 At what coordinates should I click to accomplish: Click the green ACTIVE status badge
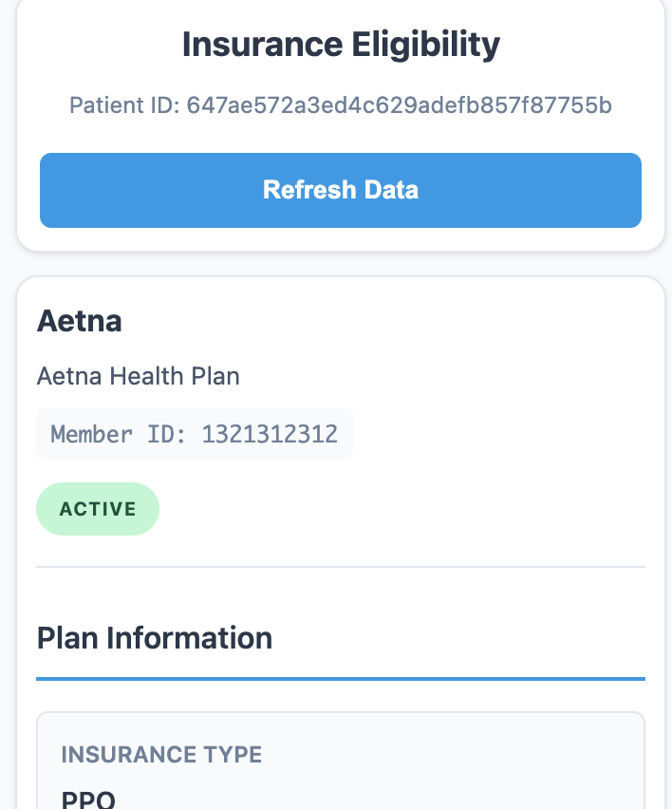(x=98, y=509)
